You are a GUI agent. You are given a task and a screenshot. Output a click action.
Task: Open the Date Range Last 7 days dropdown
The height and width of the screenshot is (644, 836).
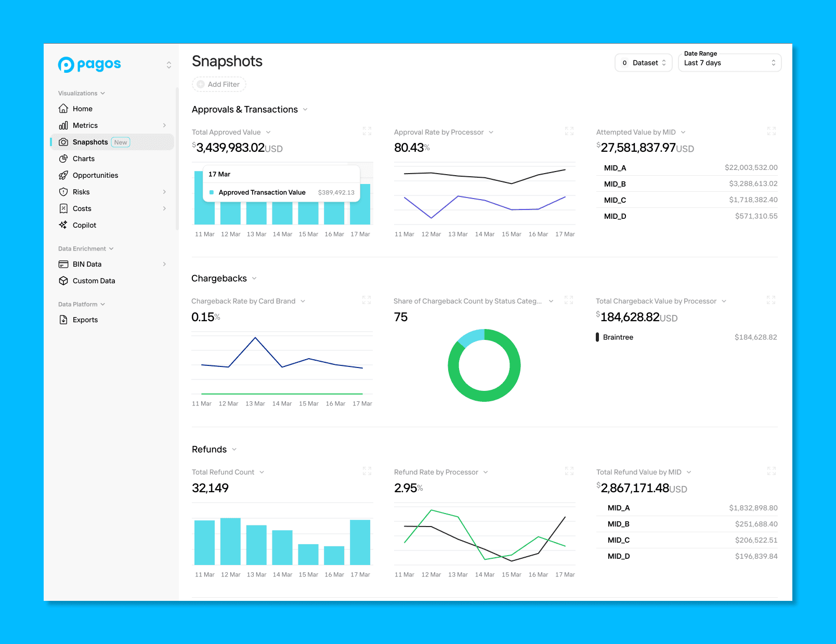click(x=730, y=63)
